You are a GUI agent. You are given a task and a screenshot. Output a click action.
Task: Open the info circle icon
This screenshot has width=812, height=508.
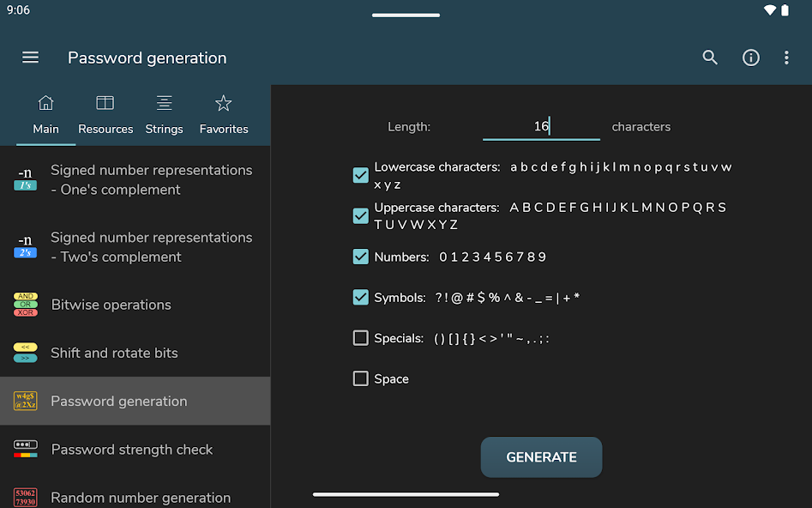click(751, 57)
